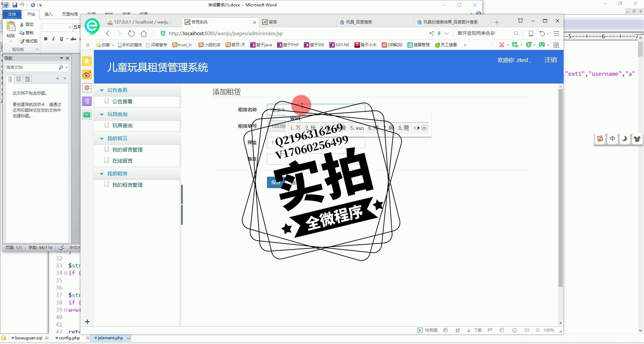
Task: Open navigation pane options dropdown arrow
Action: [x=61, y=58]
